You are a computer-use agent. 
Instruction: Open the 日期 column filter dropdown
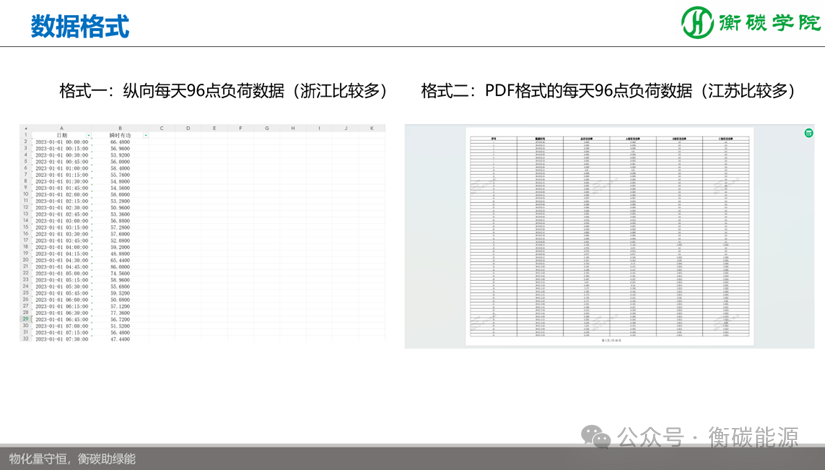[x=89, y=136]
